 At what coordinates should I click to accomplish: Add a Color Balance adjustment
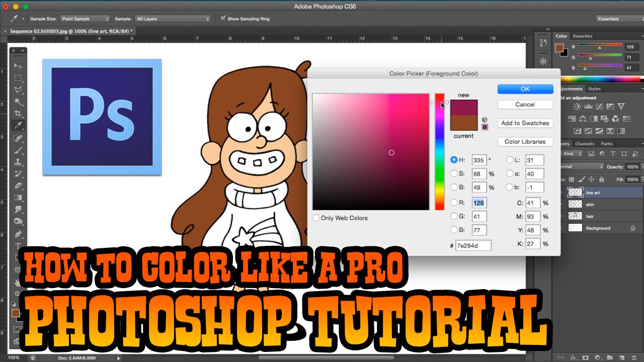583,119
